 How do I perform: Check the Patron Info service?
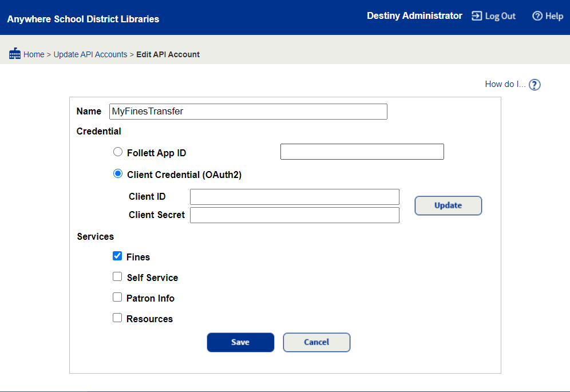pyautogui.click(x=117, y=297)
